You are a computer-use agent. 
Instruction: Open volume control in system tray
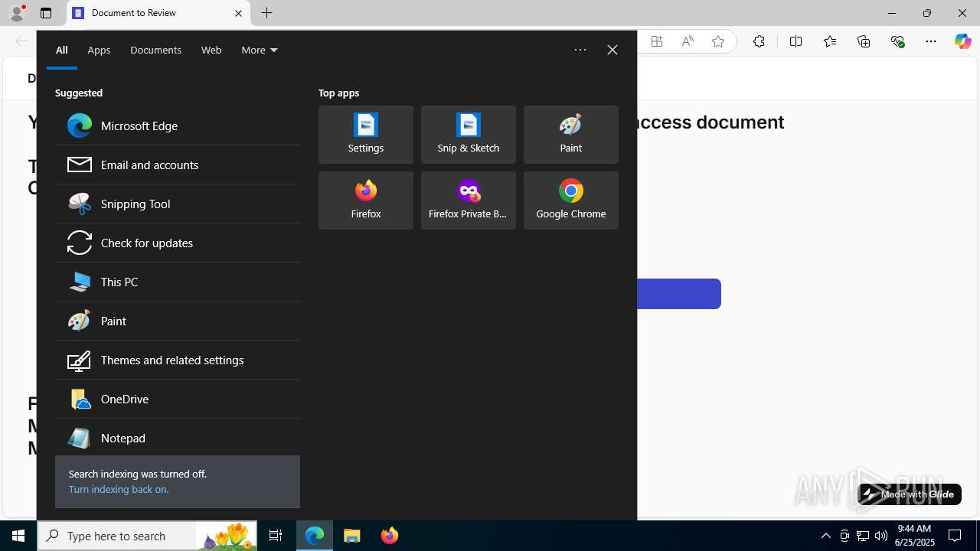tap(881, 536)
